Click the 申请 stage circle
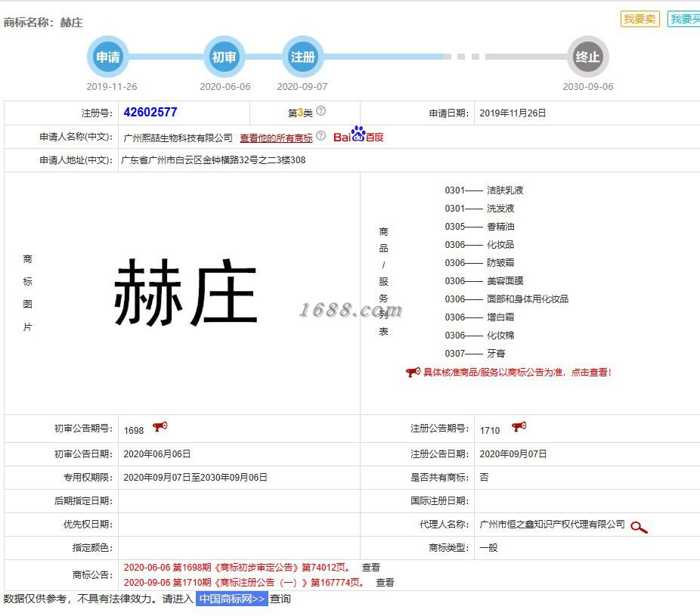Screen dimensions: 700x616 click(108, 57)
